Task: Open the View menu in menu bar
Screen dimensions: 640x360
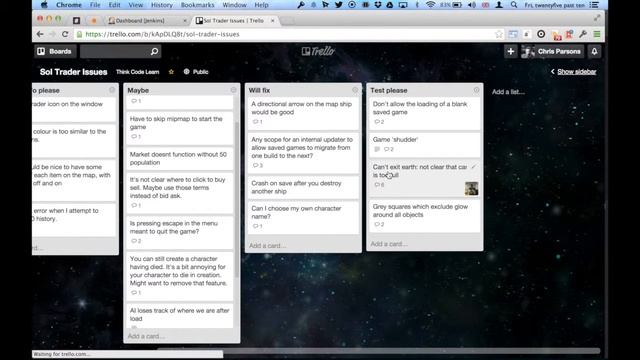Action: tap(136, 5)
